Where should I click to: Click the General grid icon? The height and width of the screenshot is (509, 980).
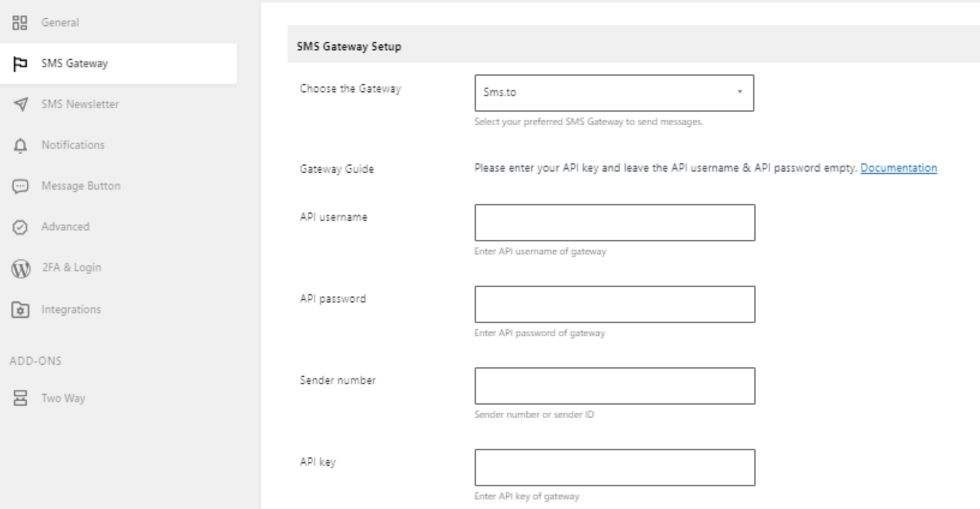pyautogui.click(x=20, y=23)
